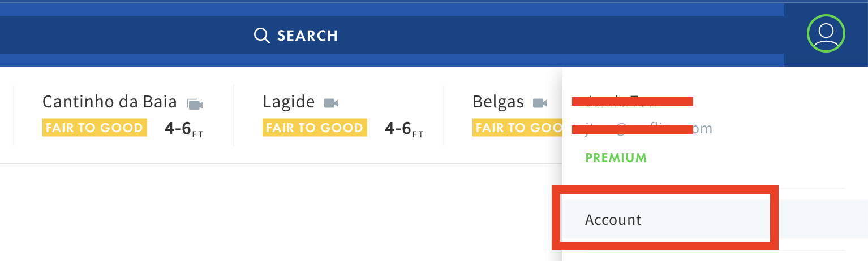Open the Cantinho da Baia spot name
Image resolution: width=868 pixels, height=261 pixels.
110,102
